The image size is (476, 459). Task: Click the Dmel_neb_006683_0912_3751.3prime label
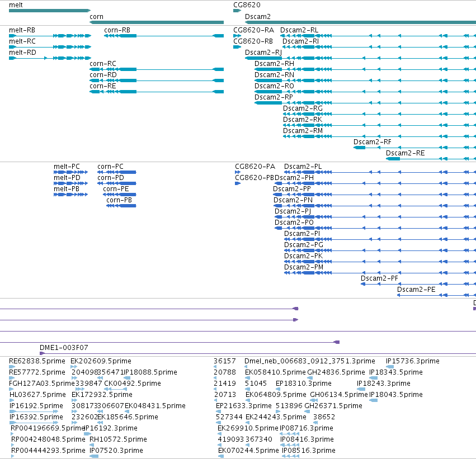pyautogui.click(x=310, y=361)
